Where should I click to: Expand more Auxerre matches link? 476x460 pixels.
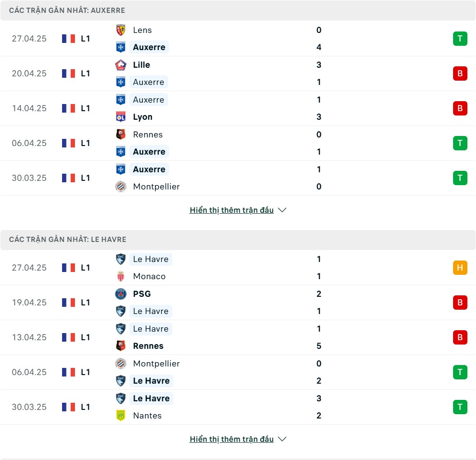tap(232, 210)
